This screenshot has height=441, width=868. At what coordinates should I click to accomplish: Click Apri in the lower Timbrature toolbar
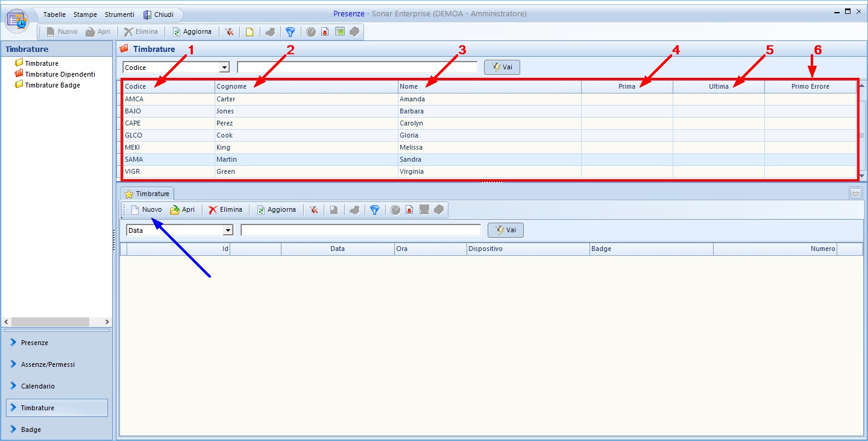pos(182,210)
